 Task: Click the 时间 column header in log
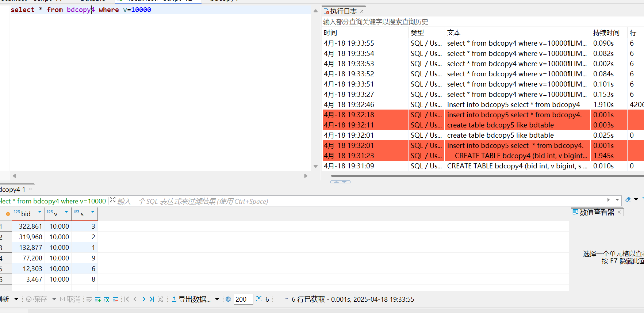click(x=365, y=33)
